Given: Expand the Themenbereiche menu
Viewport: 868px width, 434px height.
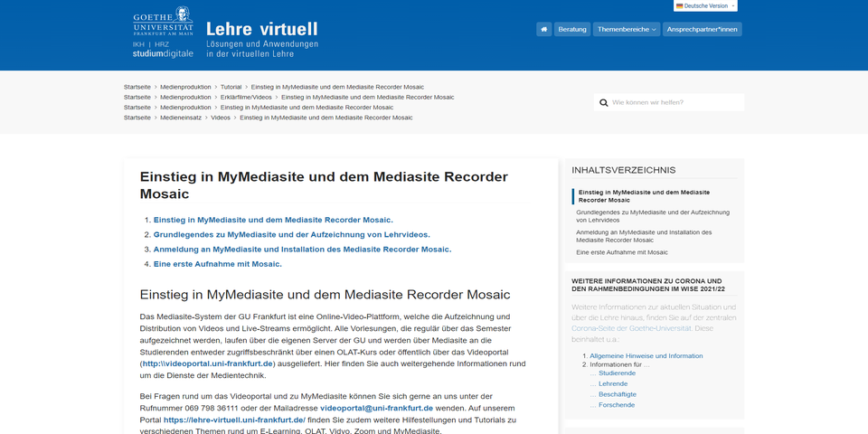Looking at the screenshot, I should click(x=626, y=29).
